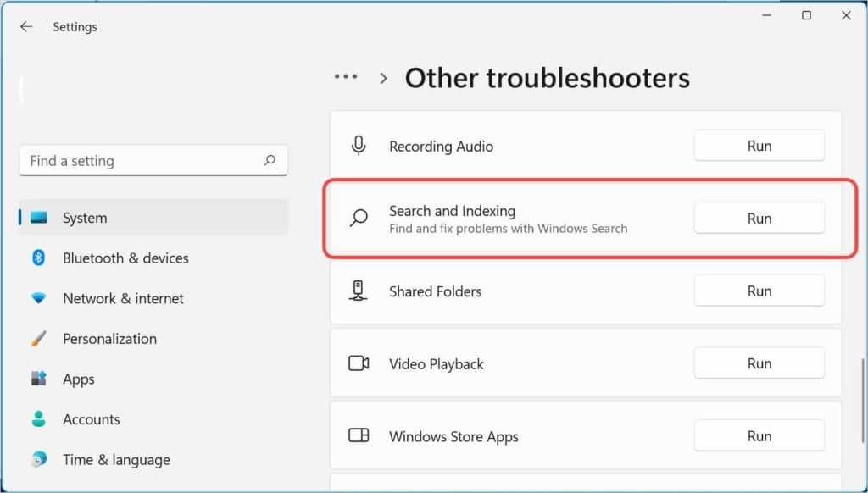Click the magnifier icon in Find a setting
This screenshot has width=868, height=493.
coord(270,160)
